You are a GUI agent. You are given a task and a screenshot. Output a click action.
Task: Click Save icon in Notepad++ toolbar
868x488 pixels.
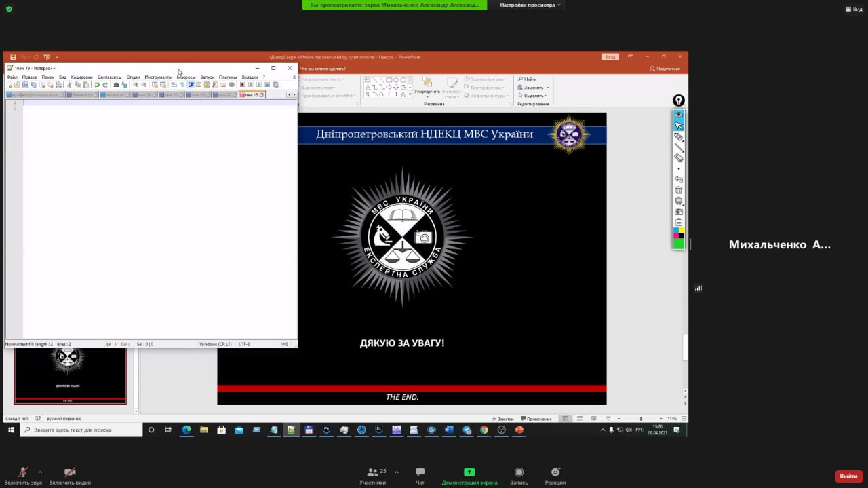pyautogui.click(x=25, y=85)
